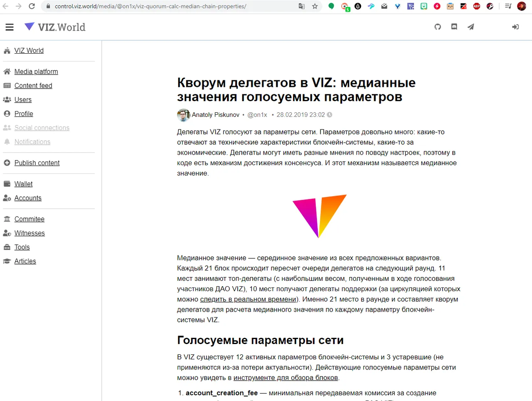
Task: Reload the page with refresh icon
Action: click(32, 6)
